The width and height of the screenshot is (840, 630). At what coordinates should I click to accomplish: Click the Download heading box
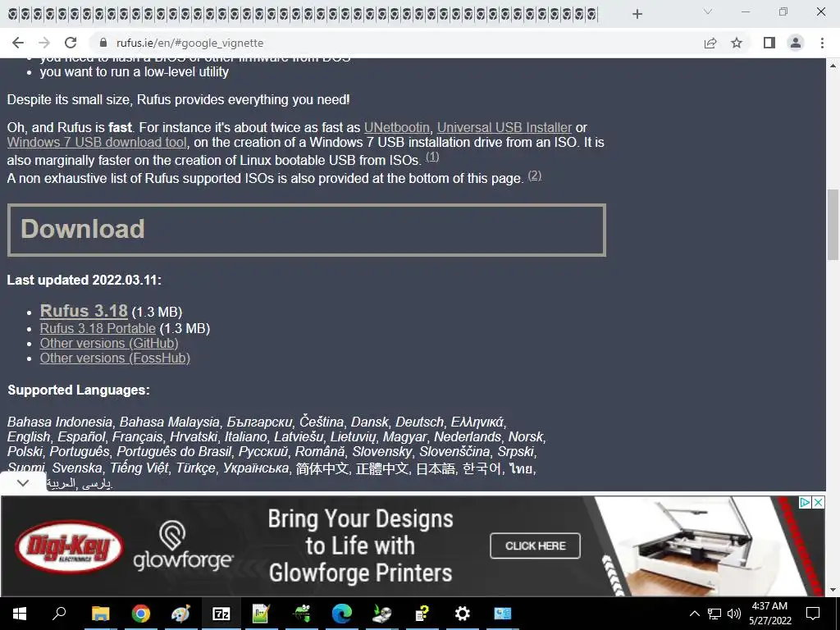(307, 230)
